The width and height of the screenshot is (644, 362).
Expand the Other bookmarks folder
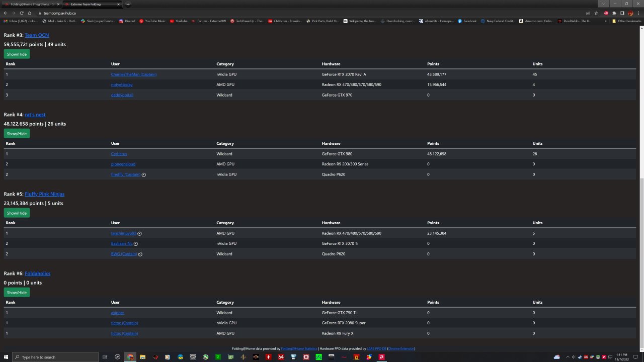click(x=626, y=21)
